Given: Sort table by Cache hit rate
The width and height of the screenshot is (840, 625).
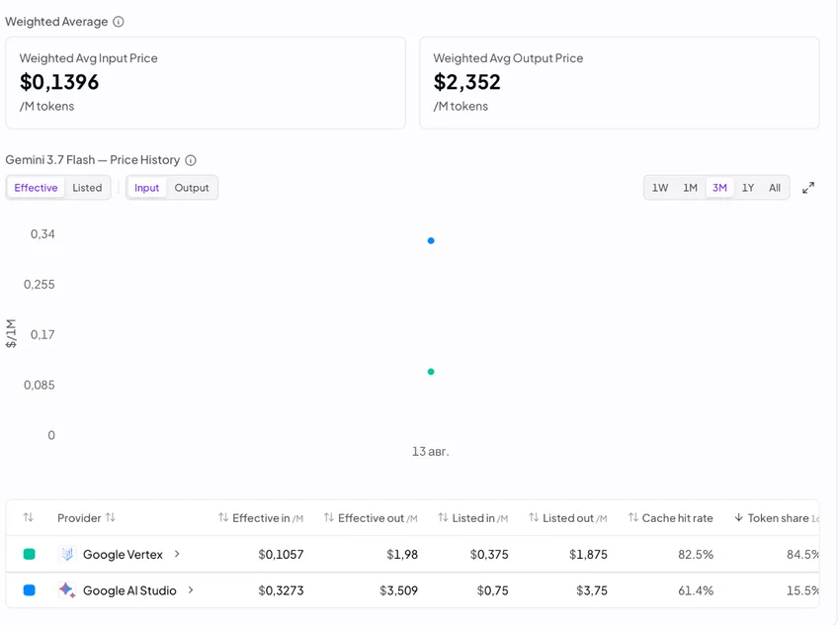Looking at the screenshot, I should click(671, 518).
